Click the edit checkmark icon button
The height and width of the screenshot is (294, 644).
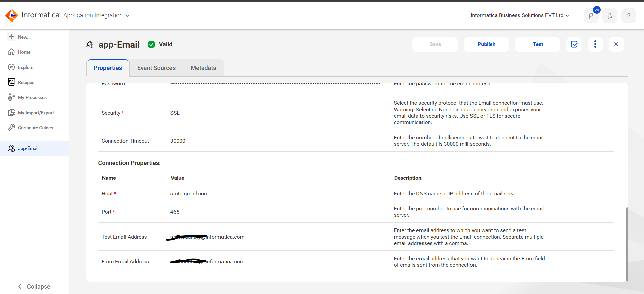(x=574, y=44)
